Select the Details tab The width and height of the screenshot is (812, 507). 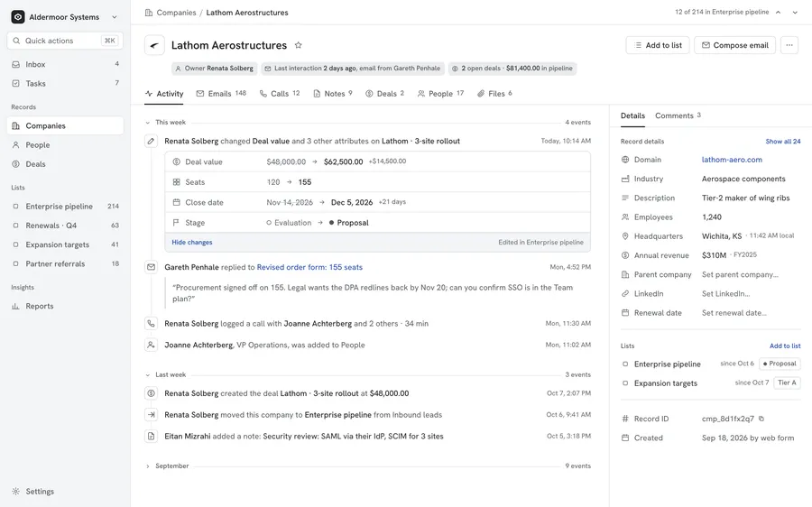[632, 115]
